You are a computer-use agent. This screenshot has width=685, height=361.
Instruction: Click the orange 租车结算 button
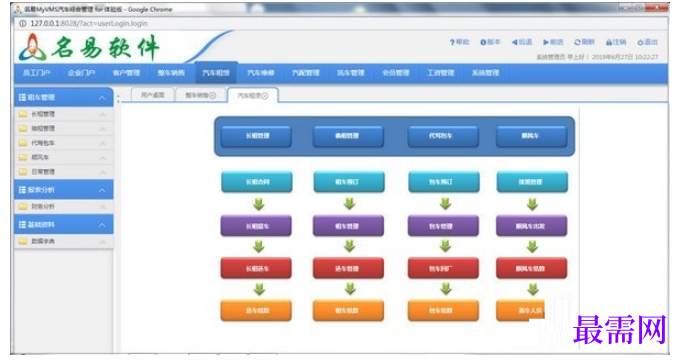click(x=348, y=311)
